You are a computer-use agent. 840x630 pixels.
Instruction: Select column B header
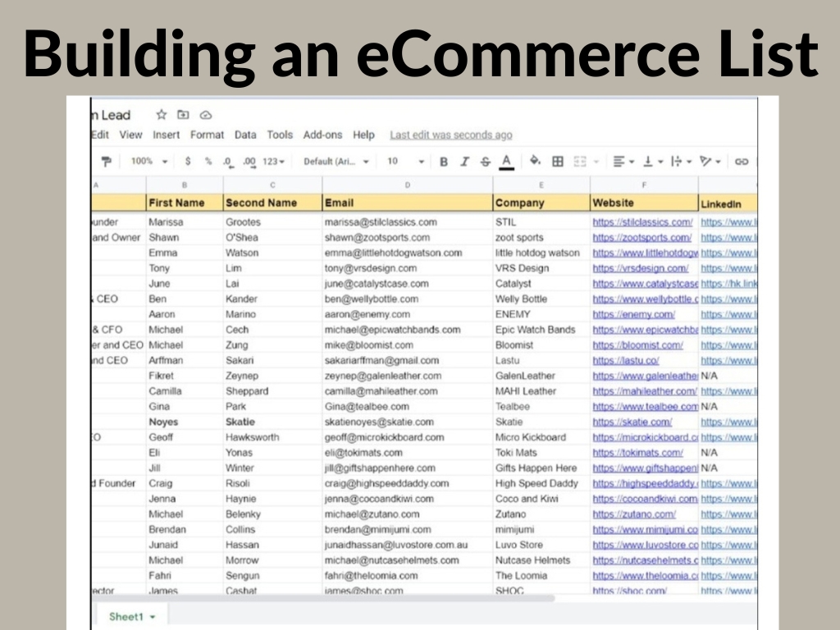click(x=185, y=185)
